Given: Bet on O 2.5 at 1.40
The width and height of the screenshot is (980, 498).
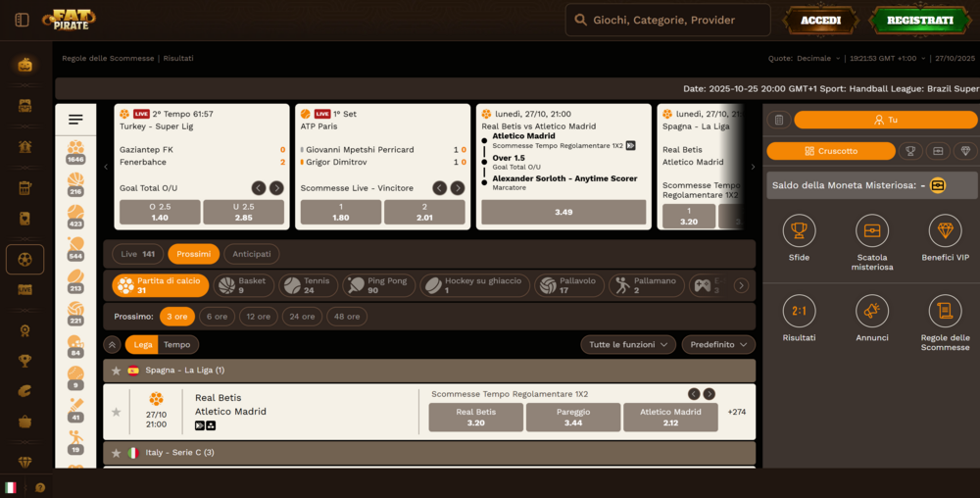Looking at the screenshot, I should [160, 213].
